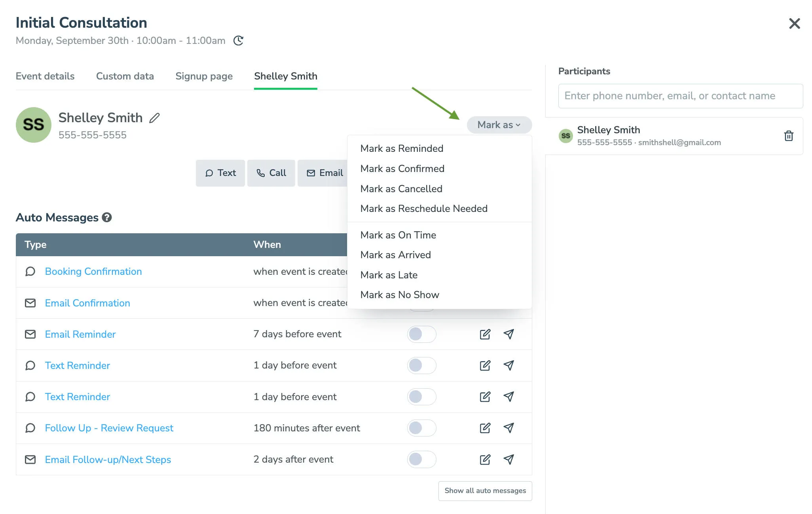The width and height of the screenshot is (812, 514).
Task: Open the Booking Confirmation message
Action: (x=93, y=271)
